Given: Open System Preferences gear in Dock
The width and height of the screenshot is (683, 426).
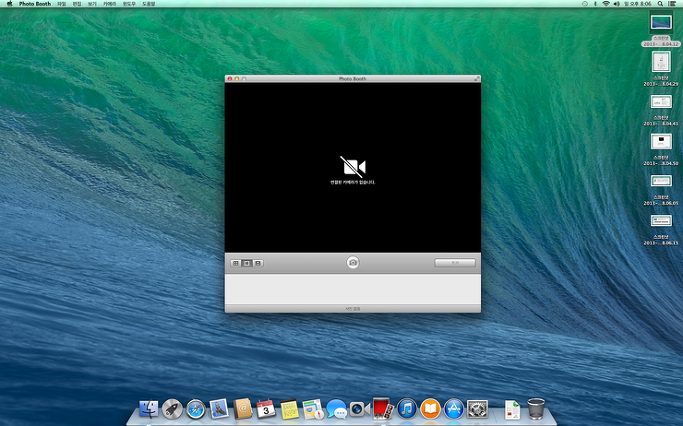Looking at the screenshot, I should (x=477, y=409).
